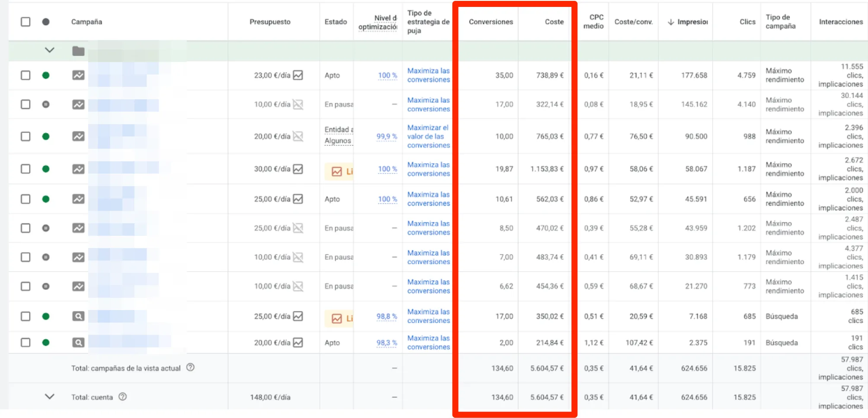Viewport: 868px width, 418px height.
Task: Click the folder icon in the green group row
Action: (x=78, y=51)
